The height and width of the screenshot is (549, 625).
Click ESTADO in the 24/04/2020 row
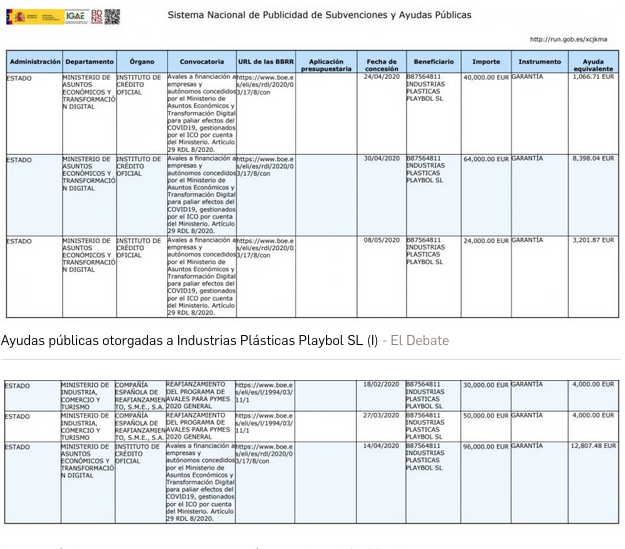(x=19, y=79)
